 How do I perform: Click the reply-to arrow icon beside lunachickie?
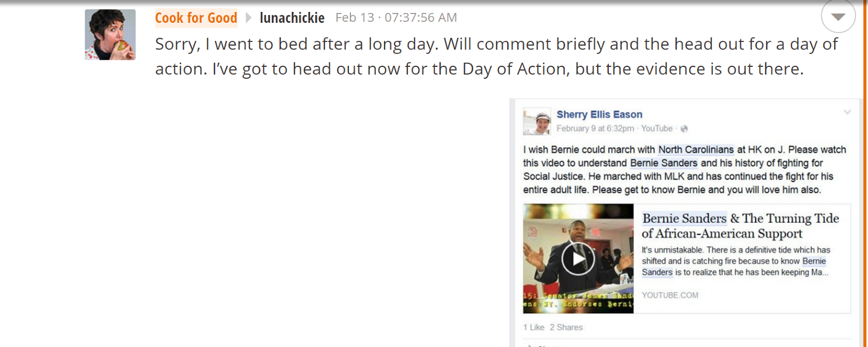coord(248,18)
